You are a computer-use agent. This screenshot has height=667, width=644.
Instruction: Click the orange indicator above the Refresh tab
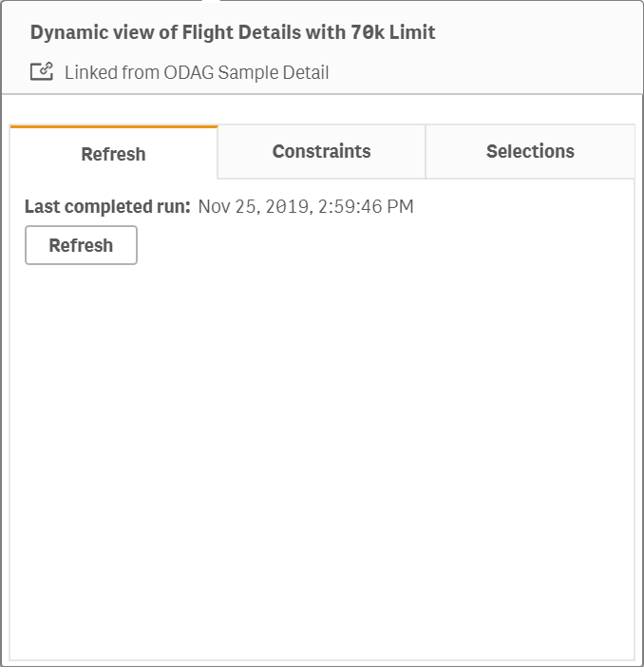(114, 126)
